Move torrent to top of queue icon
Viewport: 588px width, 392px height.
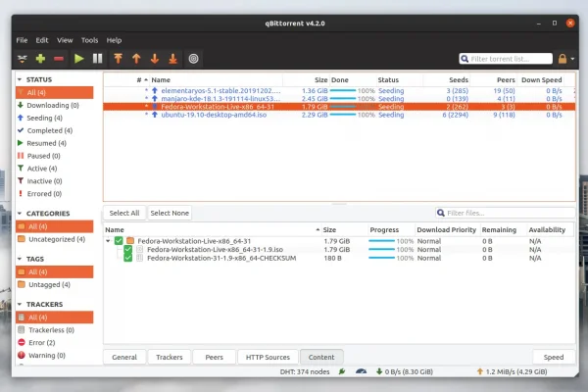tap(117, 59)
